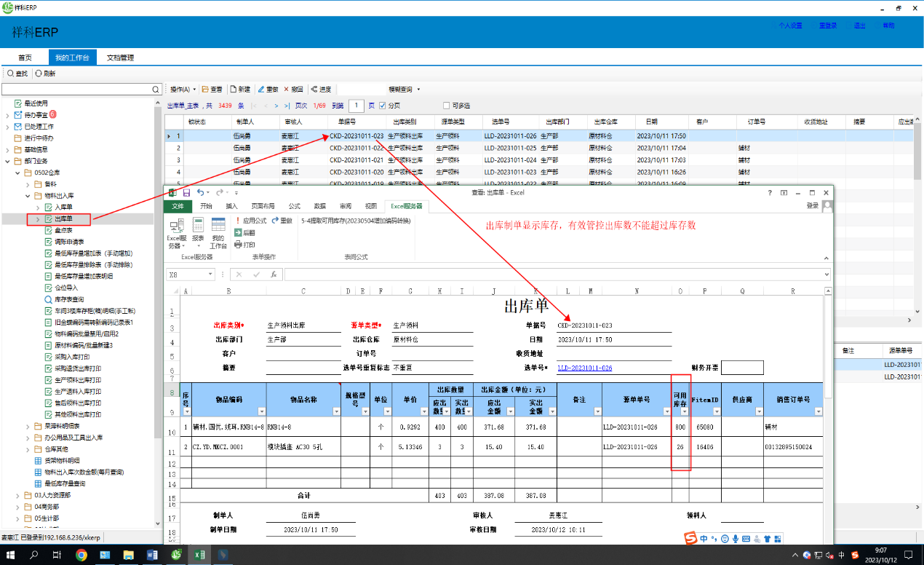Click Chrome icon in Windows taskbar
The width and height of the screenshot is (924, 565).
pos(81,555)
